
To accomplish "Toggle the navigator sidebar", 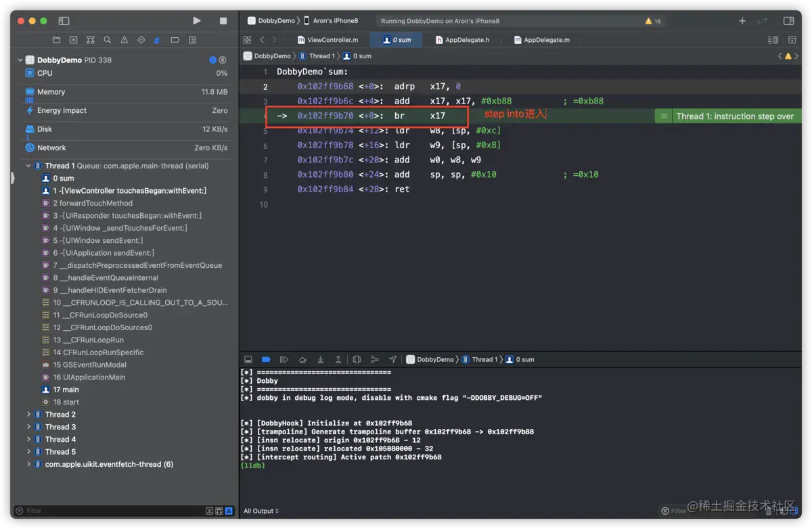I will click(64, 21).
